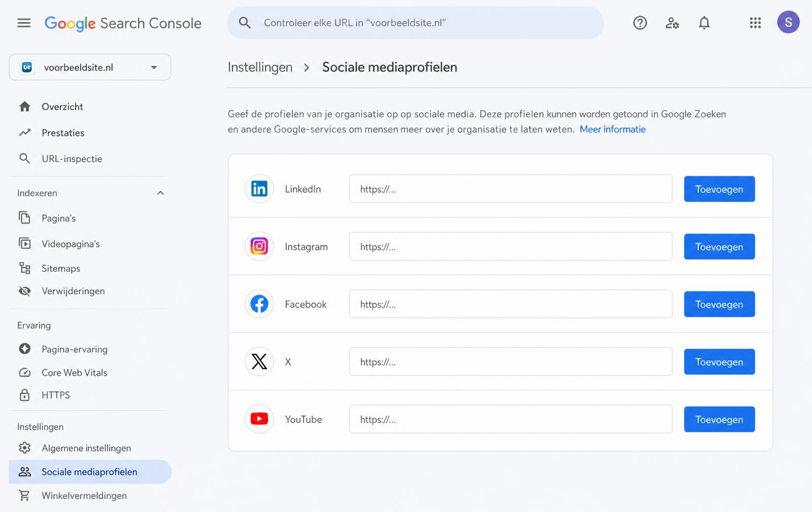812x512 pixels.
Task: Collapse the Indexeren section chevron
Action: tap(160, 193)
